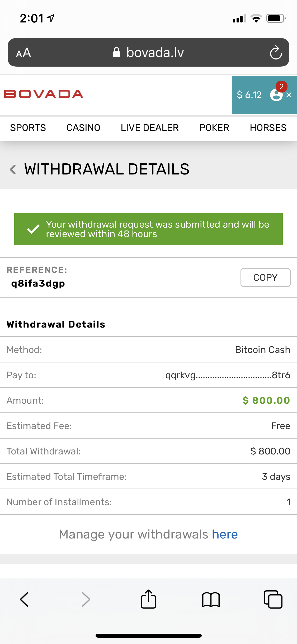Open the POKER section
Screen dimensions: 297x644
coord(214,128)
